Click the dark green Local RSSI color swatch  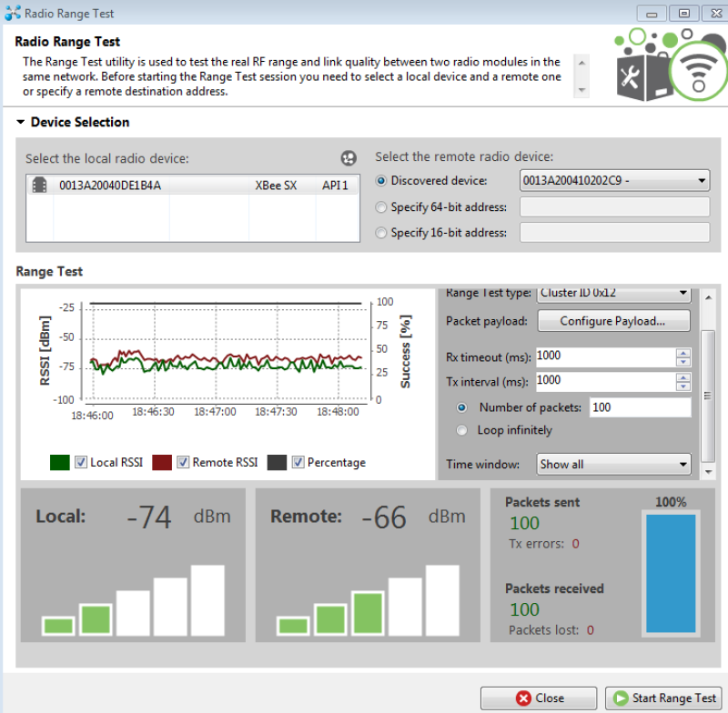(60, 463)
